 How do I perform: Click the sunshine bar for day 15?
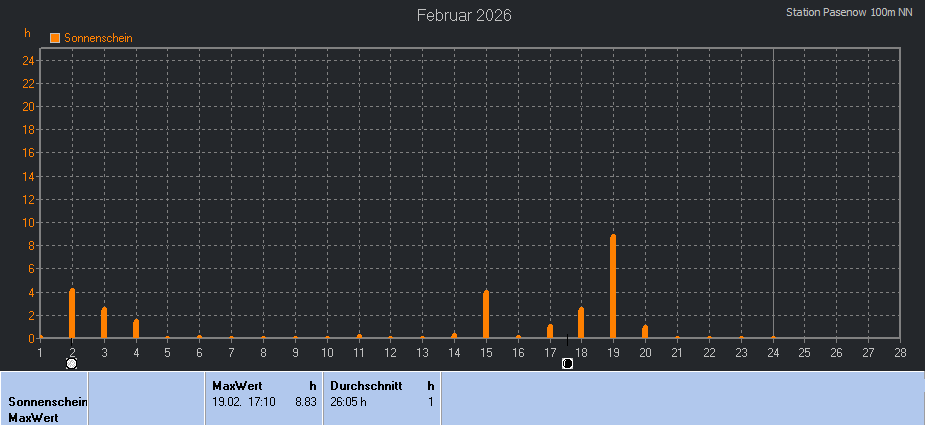click(486, 314)
